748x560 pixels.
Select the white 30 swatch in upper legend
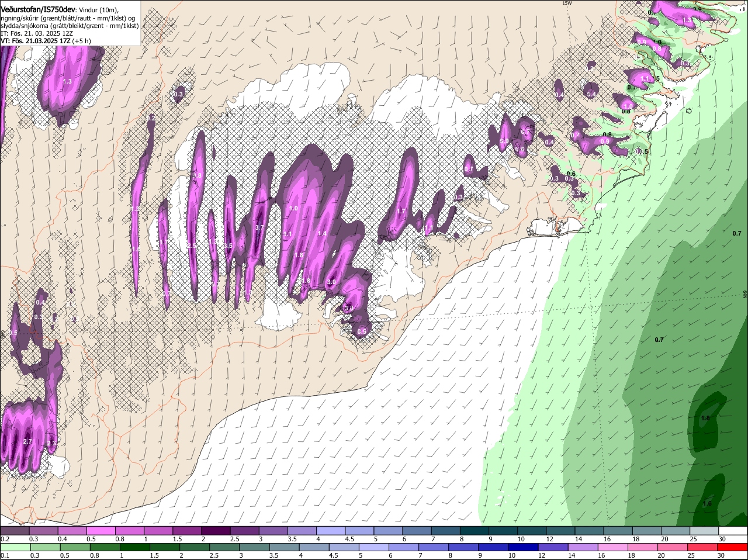click(733, 531)
